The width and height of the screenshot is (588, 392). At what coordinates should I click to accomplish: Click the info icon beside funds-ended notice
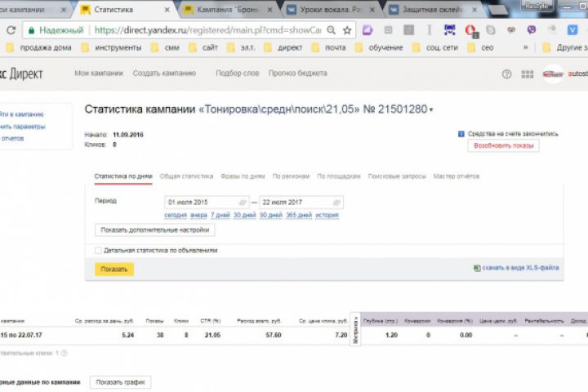461,134
